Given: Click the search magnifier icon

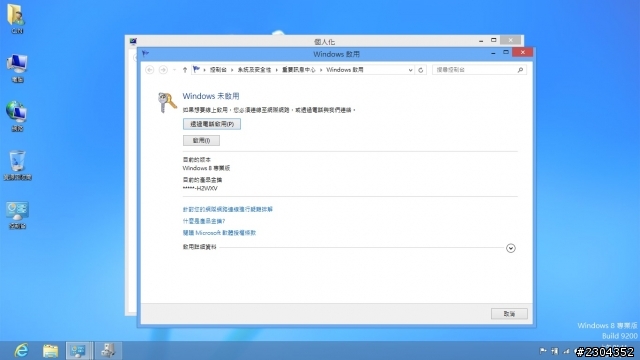Looking at the screenshot, I should tap(520, 70).
